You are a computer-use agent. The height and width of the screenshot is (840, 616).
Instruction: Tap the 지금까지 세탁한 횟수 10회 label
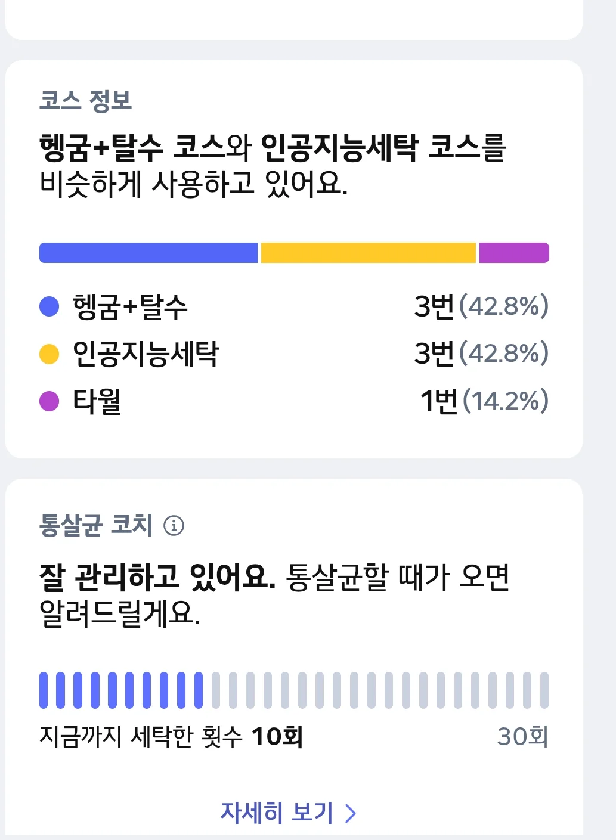pyautogui.click(x=171, y=737)
